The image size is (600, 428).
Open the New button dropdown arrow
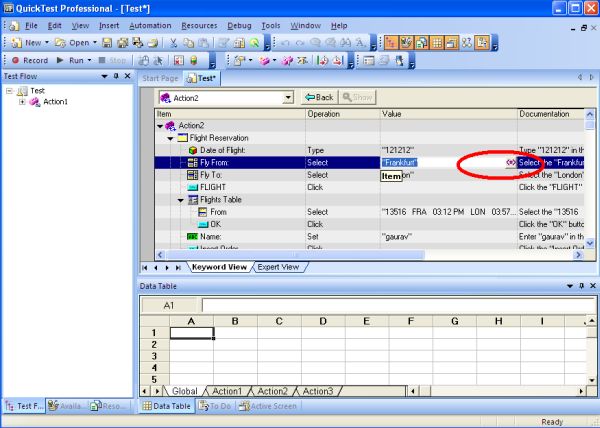click(47, 43)
